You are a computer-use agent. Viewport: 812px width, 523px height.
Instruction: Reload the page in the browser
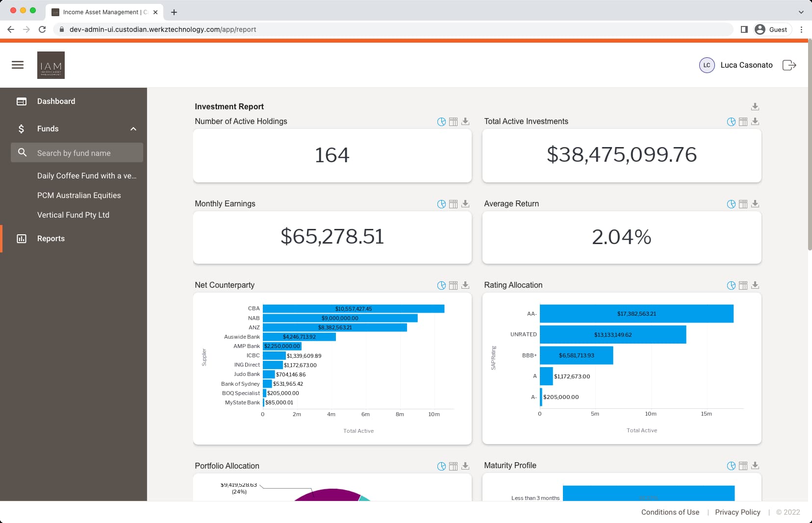43,29
